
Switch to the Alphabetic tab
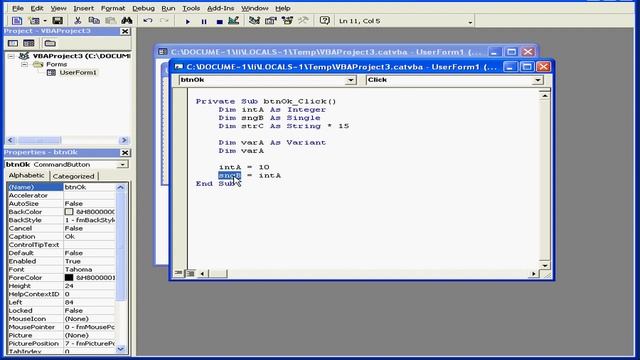pyautogui.click(x=27, y=176)
